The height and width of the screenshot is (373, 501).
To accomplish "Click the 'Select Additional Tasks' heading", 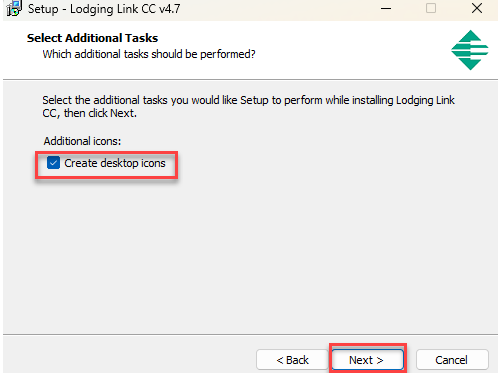I will coord(92,38).
